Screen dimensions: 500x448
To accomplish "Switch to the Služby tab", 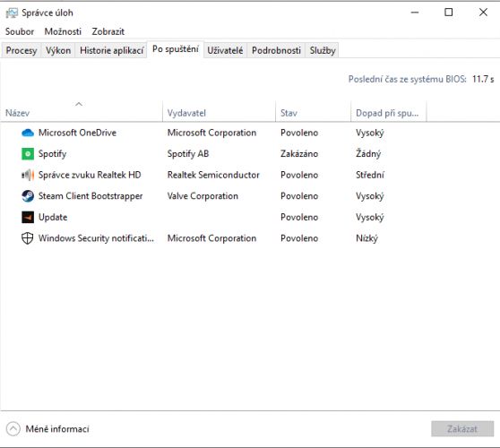I will click(323, 50).
